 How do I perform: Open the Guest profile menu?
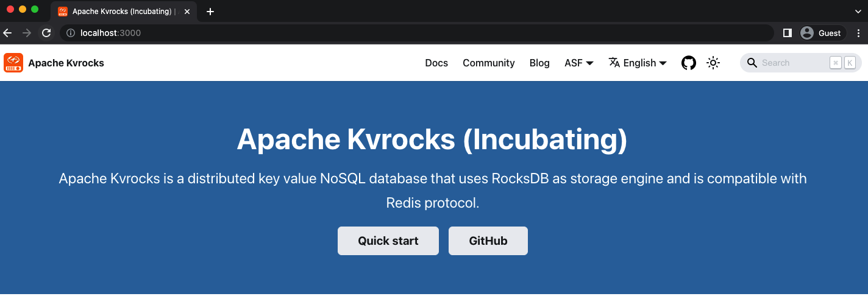pyautogui.click(x=822, y=33)
